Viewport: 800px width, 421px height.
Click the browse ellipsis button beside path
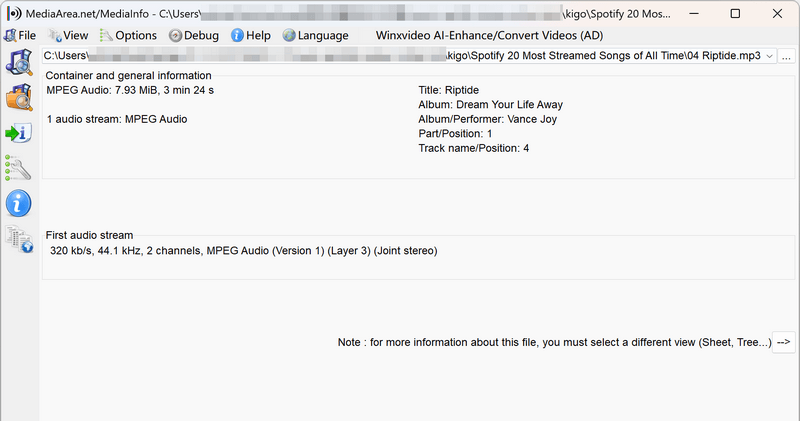pos(786,56)
